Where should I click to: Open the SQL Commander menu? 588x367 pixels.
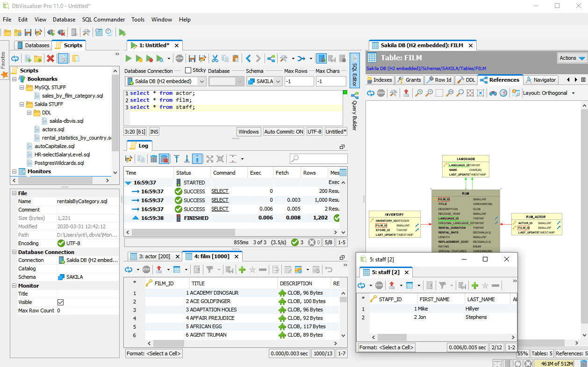coord(103,20)
